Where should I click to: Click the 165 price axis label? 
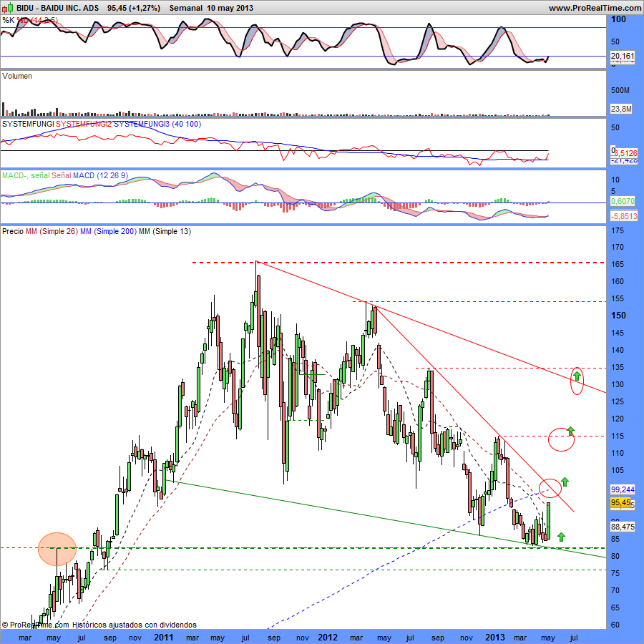618,264
